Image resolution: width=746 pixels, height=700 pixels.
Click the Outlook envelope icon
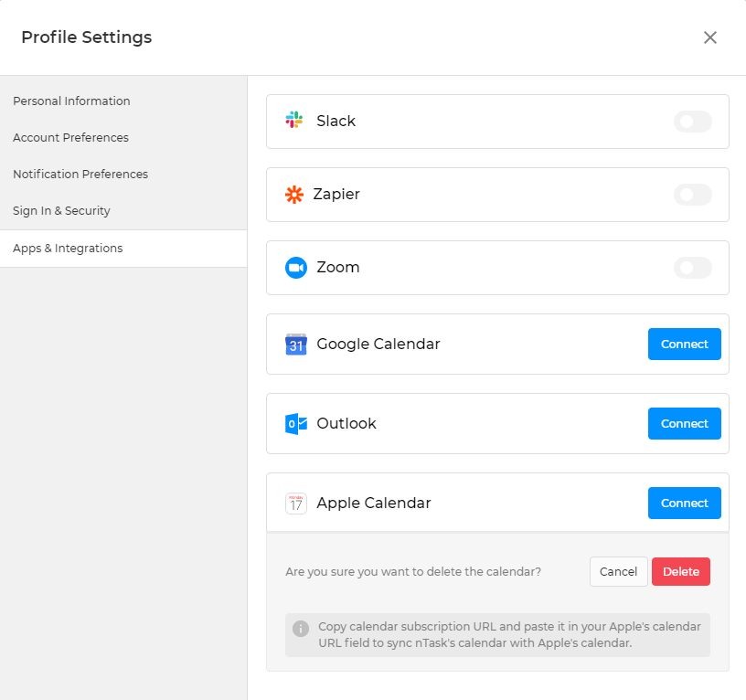coord(295,424)
